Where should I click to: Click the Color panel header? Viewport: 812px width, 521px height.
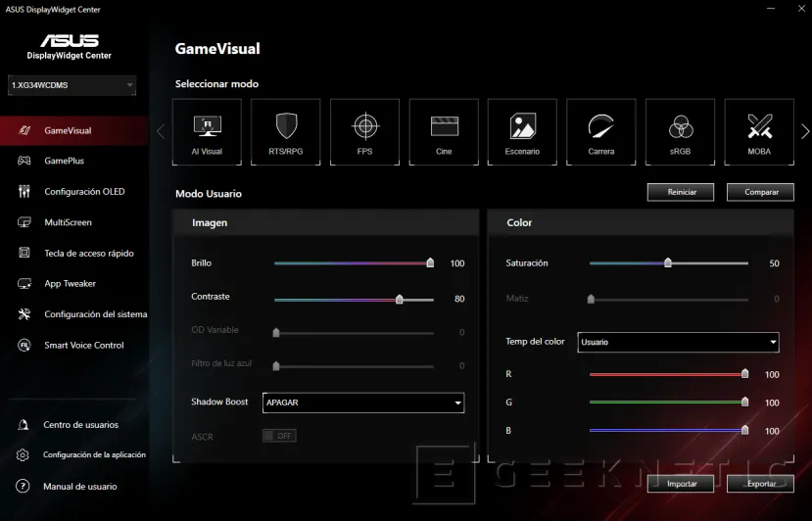pos(641,222)
